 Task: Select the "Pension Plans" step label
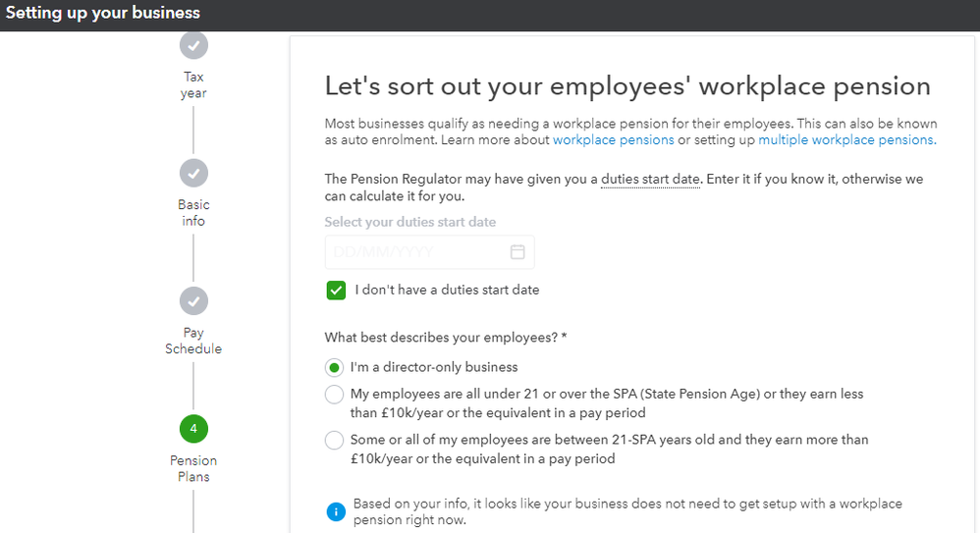[x=193, y=468]
